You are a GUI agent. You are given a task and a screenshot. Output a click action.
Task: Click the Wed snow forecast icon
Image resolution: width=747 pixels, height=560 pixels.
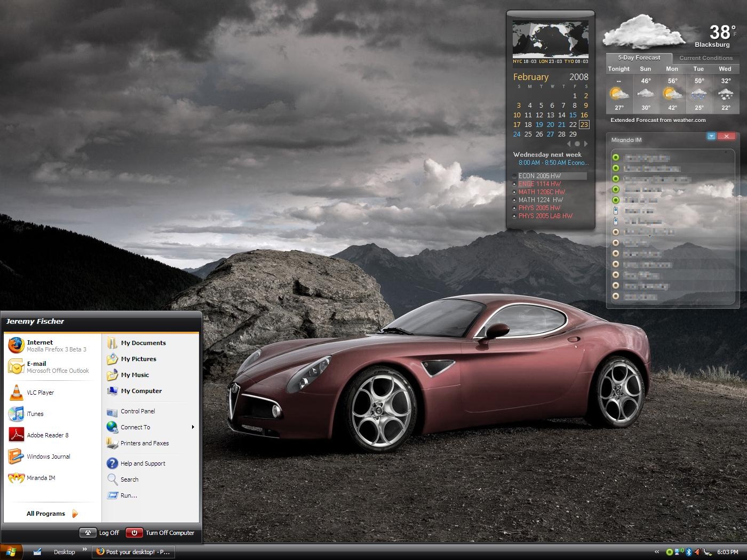(x=725, y=94)
